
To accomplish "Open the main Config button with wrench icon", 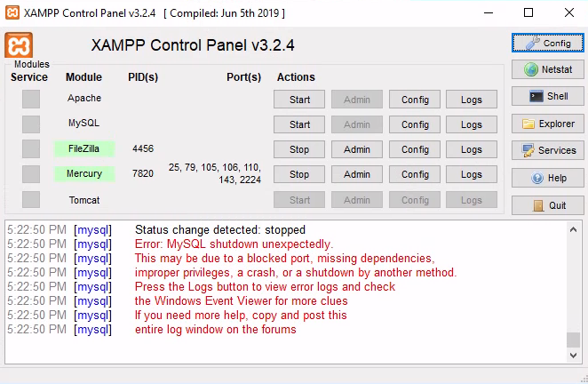I will (x=547, y=43).
